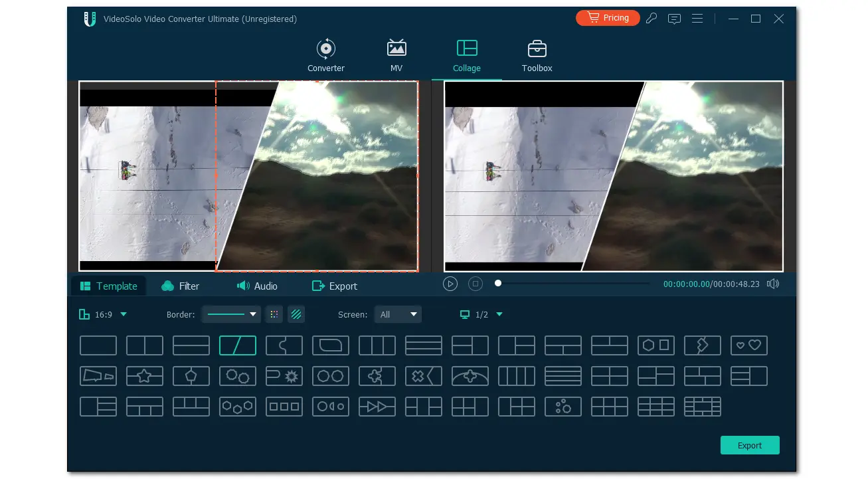The width and height of the screenshot is (868, 479).
Task: Select the arched plus template
Action: (470, 376)
